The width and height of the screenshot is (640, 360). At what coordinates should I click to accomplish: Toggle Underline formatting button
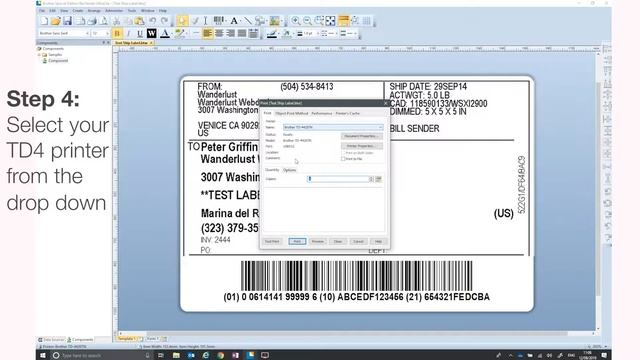[140, 33]
